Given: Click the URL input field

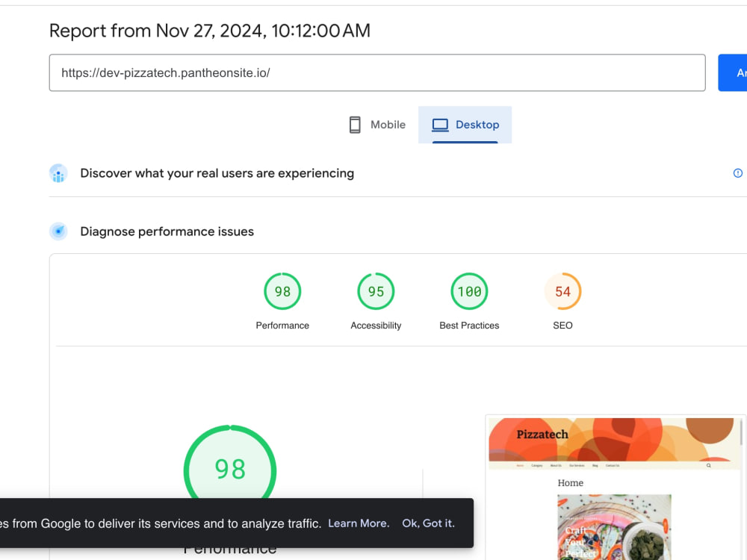Looking at the screenshot, I should click(376, 73).
